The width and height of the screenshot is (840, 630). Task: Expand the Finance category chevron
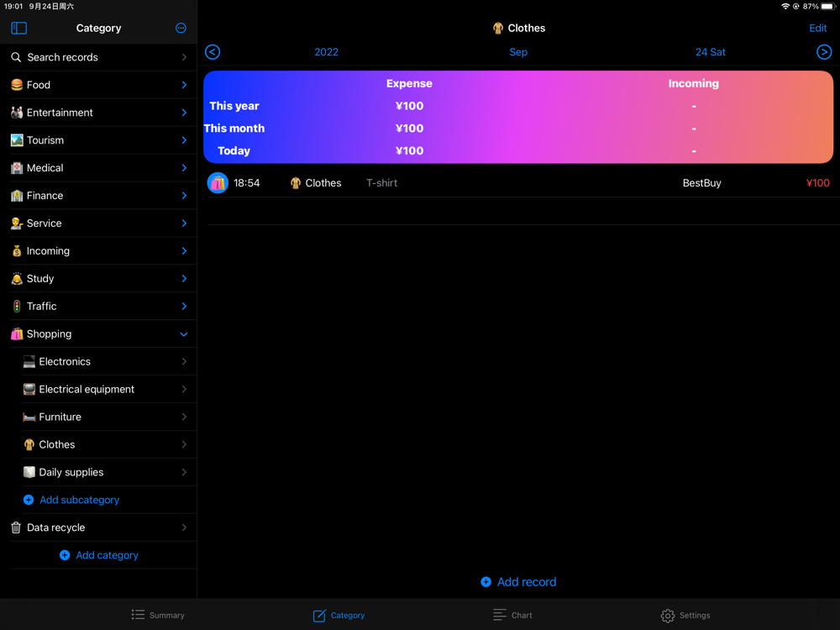tap(184, 196)
